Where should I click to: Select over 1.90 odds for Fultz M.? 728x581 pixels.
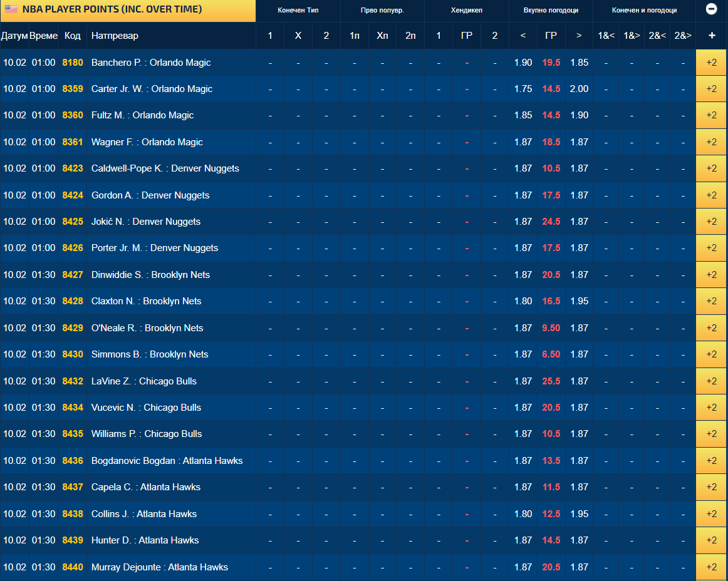click(x=579, y=115)
